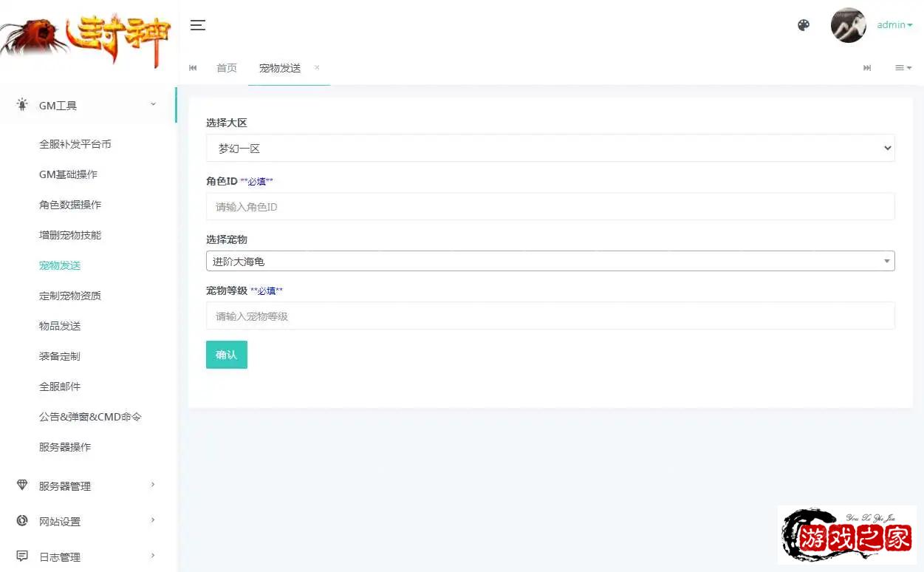The width and height of the screenshot is (924, 572).
Task: Switch to the 首页 tab
Action: 227,68
